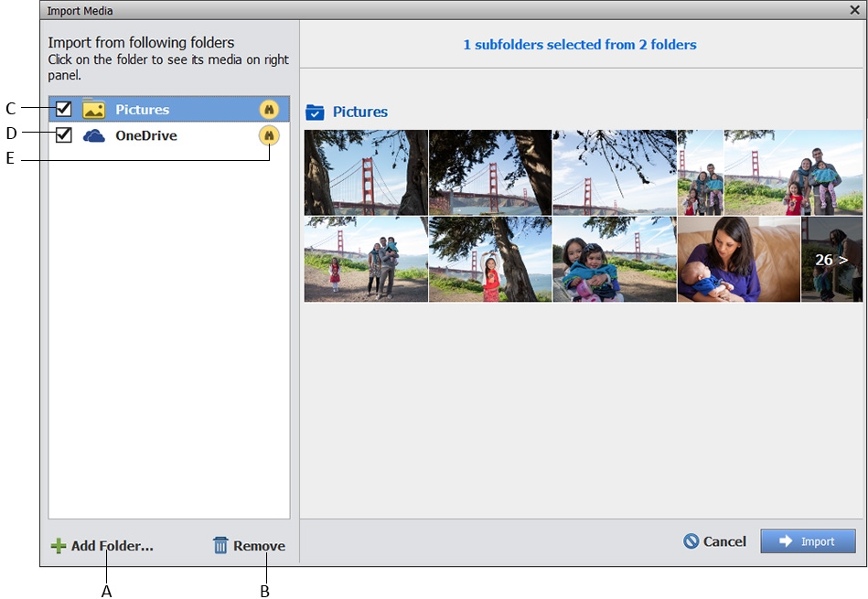The height and width of the screenshot is (599, 868).
Task: Click the binoculars icon next to OneDrive
Action: pyautogui.click(x=268, y=134)
